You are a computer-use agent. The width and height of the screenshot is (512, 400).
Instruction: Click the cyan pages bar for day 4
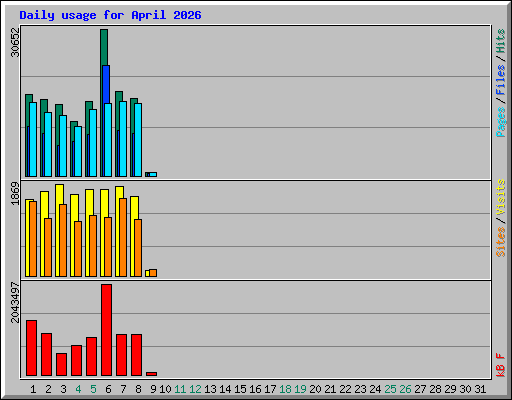[x=78, y=151]
